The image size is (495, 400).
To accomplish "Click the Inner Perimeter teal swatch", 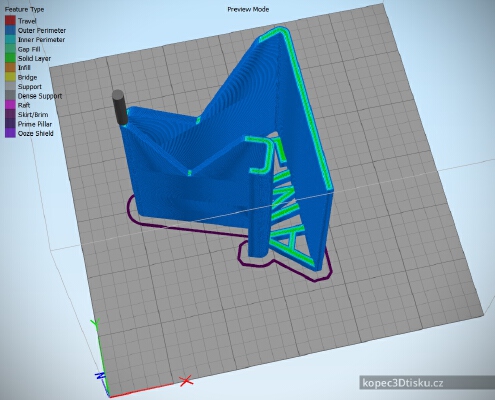I will point(10,39).
